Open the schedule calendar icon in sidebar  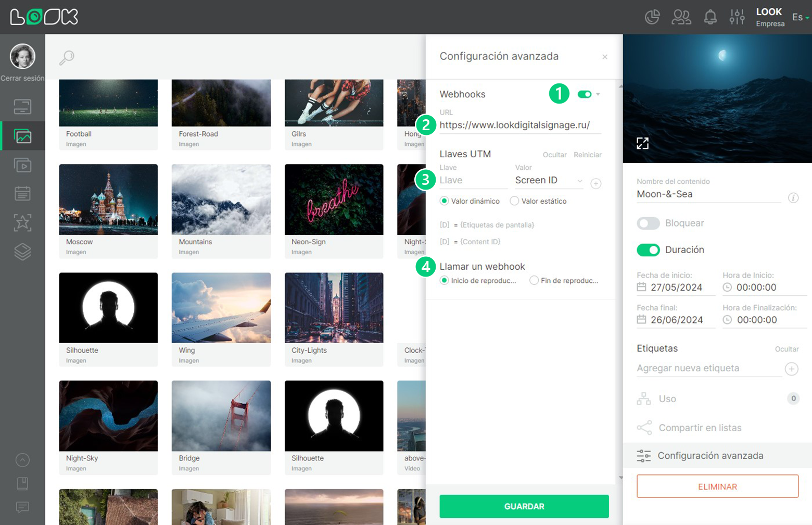click(x=22, y=194)
